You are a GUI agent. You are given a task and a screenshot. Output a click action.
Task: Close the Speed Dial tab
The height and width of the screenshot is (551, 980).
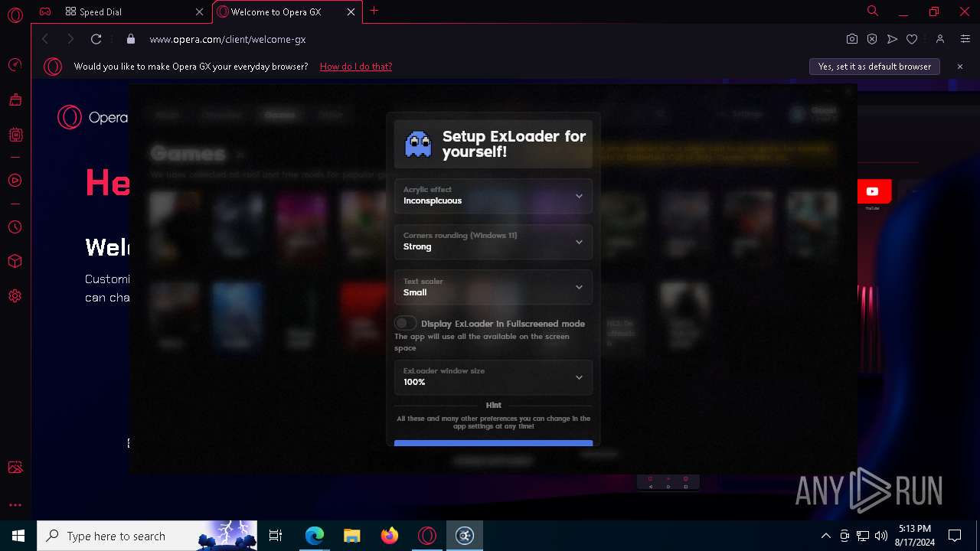tap(199, 11)
